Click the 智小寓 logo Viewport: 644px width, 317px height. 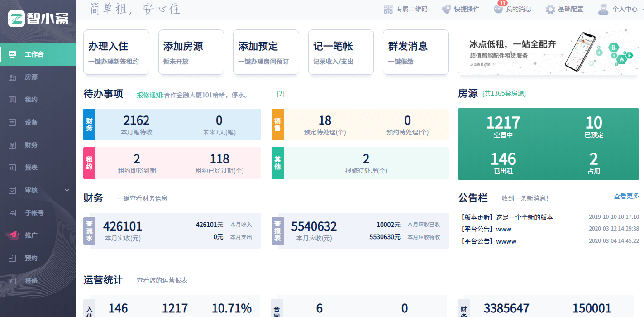tap(38, 18)
